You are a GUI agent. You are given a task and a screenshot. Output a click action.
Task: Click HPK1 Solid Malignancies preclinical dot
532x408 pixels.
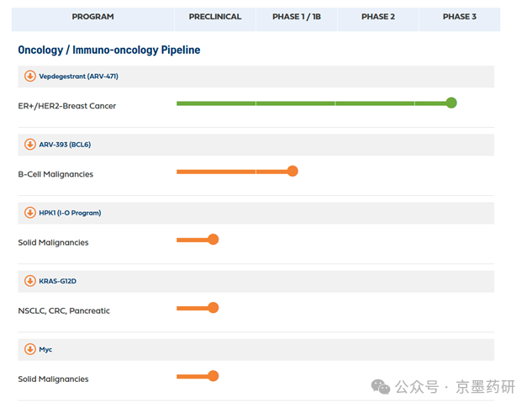click(x=213, y=239)
